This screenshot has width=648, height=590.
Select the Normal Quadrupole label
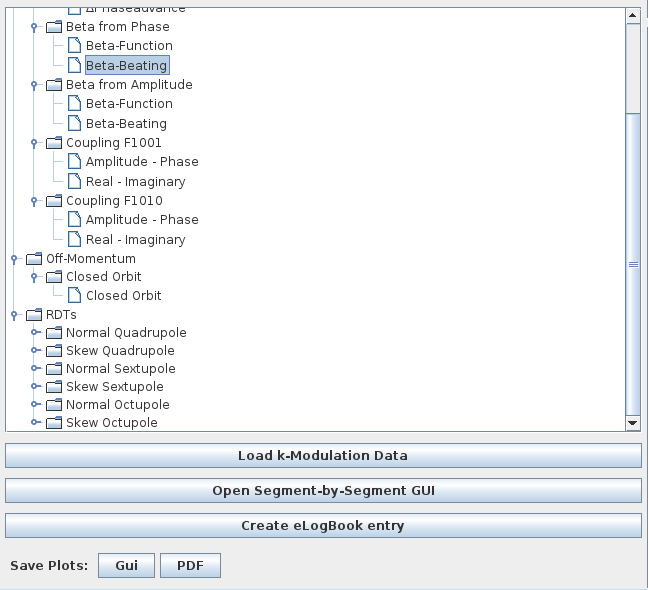(x=126, y=333)
